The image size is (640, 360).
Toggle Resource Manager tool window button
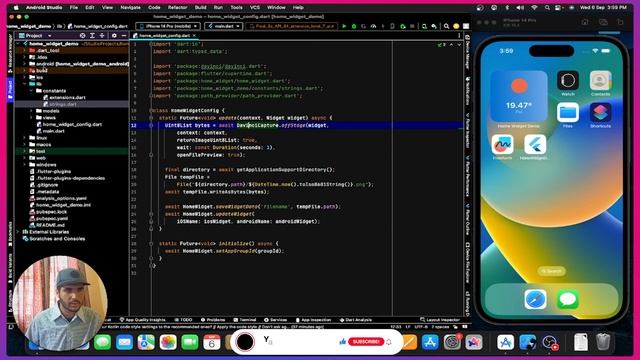pyautogui.click(x=10, y=54)
